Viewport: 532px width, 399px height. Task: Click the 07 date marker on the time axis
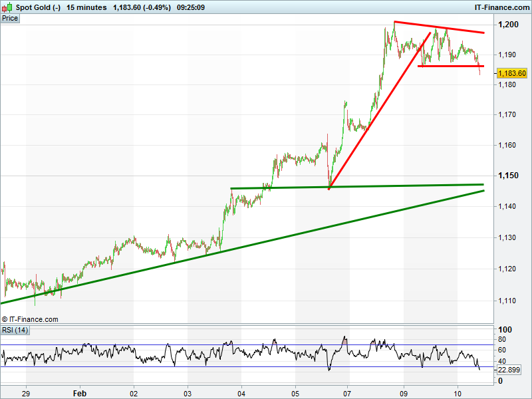pos(347,394)
